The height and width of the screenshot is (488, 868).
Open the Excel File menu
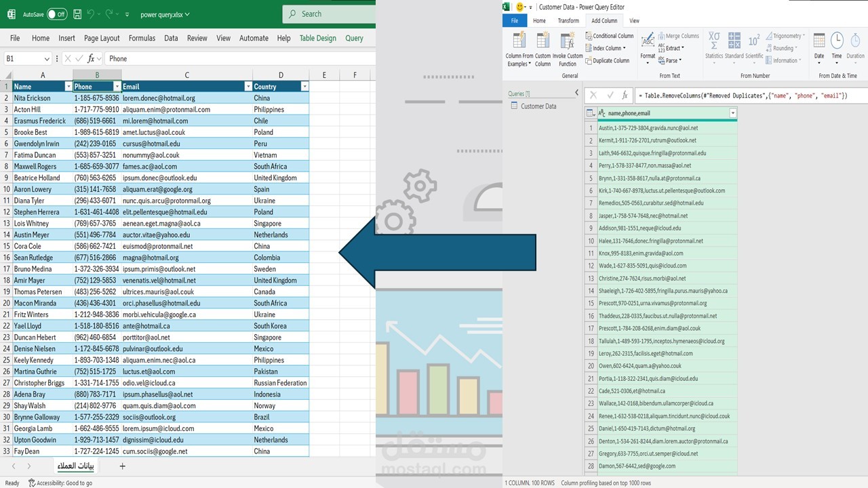pyautogui.click(x=15, y=38)
